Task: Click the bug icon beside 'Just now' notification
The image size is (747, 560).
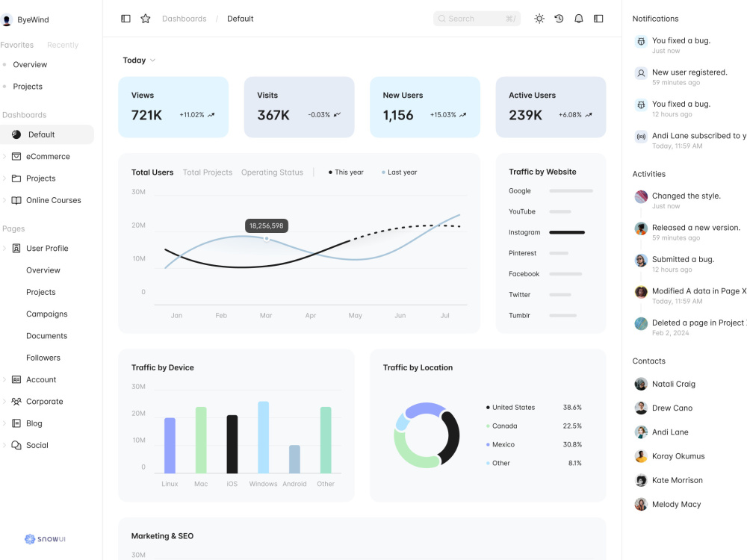Action: point(641,41)
